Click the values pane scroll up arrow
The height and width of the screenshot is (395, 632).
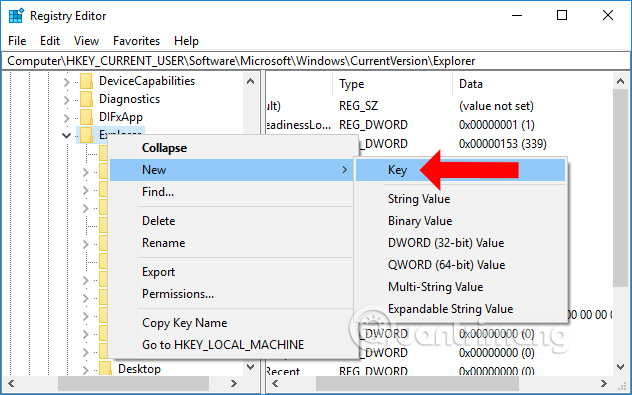(x=620, y=81)
